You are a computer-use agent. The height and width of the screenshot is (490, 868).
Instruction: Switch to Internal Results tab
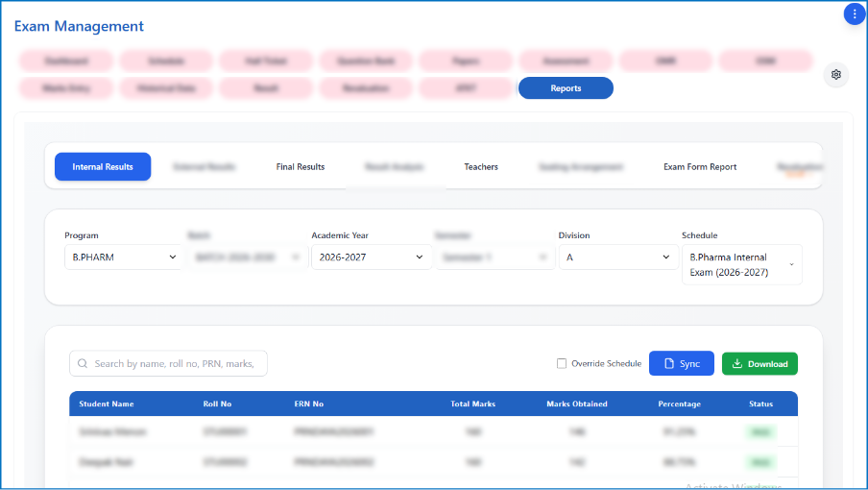[x=103, y=166]
